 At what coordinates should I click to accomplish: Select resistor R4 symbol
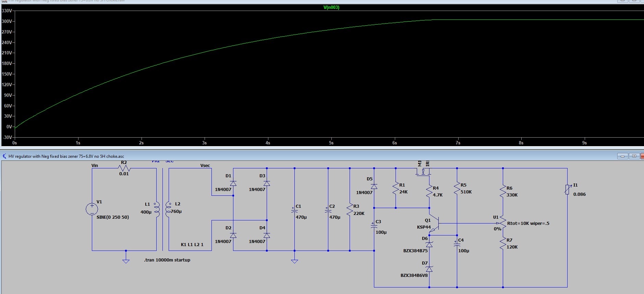tap(429, 191)
